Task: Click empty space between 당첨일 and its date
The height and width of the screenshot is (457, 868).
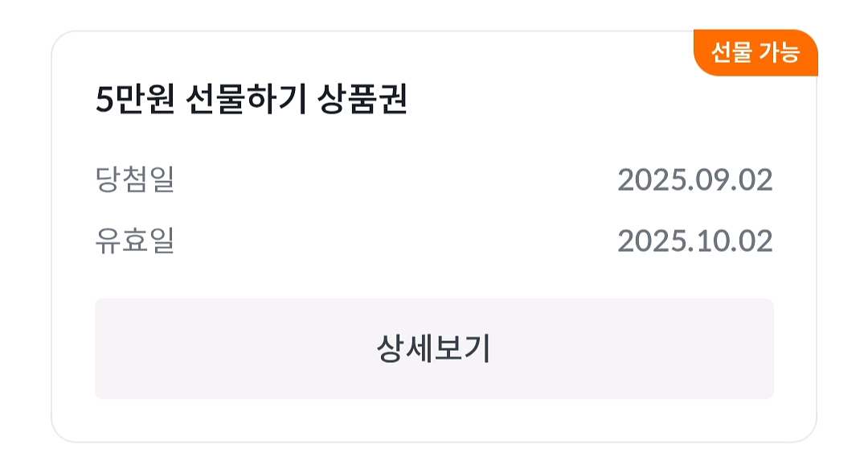Action: (x=394, y=179)
